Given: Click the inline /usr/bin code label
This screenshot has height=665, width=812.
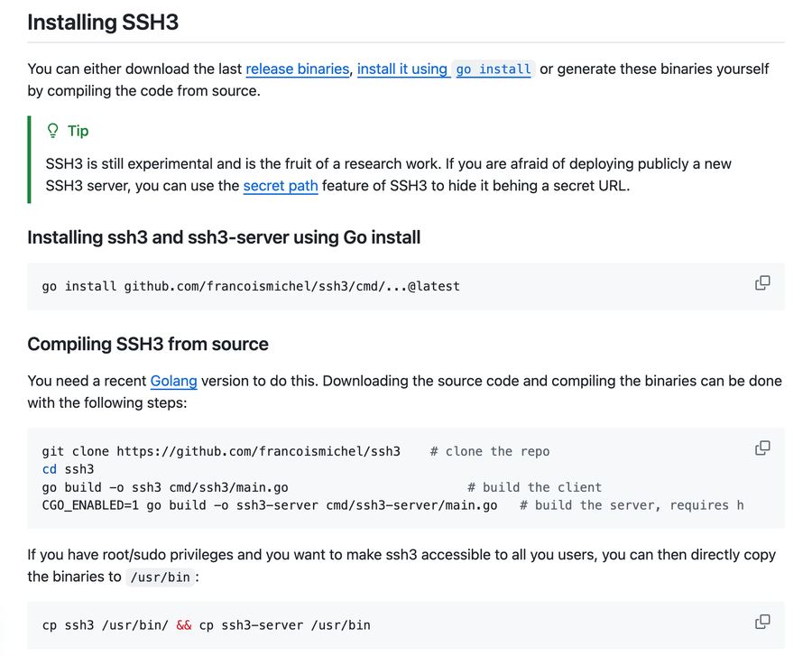Looking at the screenshot, I should pyautogui.click(x=161, y=577).
